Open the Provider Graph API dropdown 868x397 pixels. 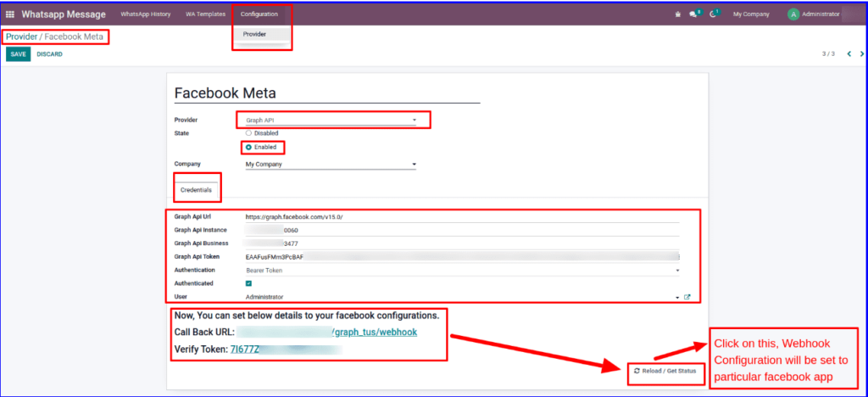click(331, 120)
